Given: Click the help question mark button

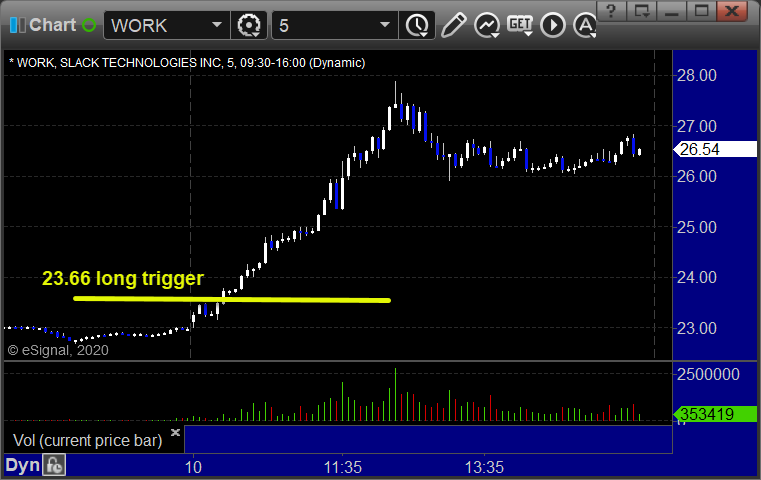Looking at the screenshot, I should 611,11.
